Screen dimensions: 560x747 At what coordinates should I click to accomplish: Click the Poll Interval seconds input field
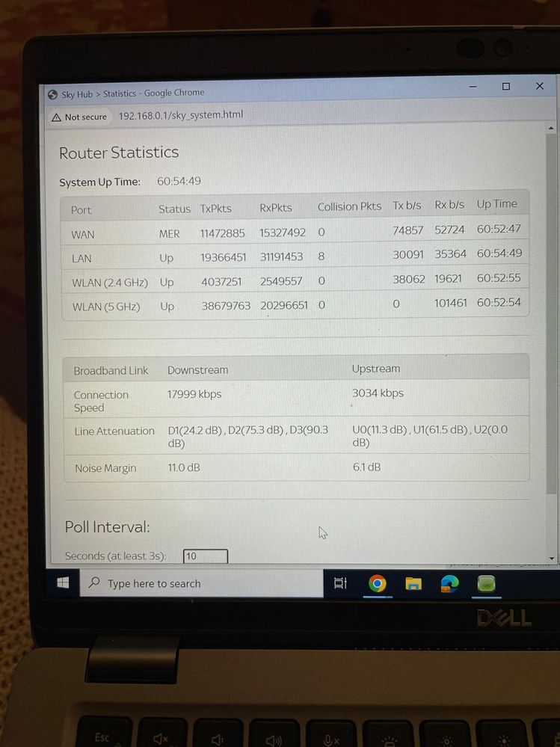tap(205, 556)
